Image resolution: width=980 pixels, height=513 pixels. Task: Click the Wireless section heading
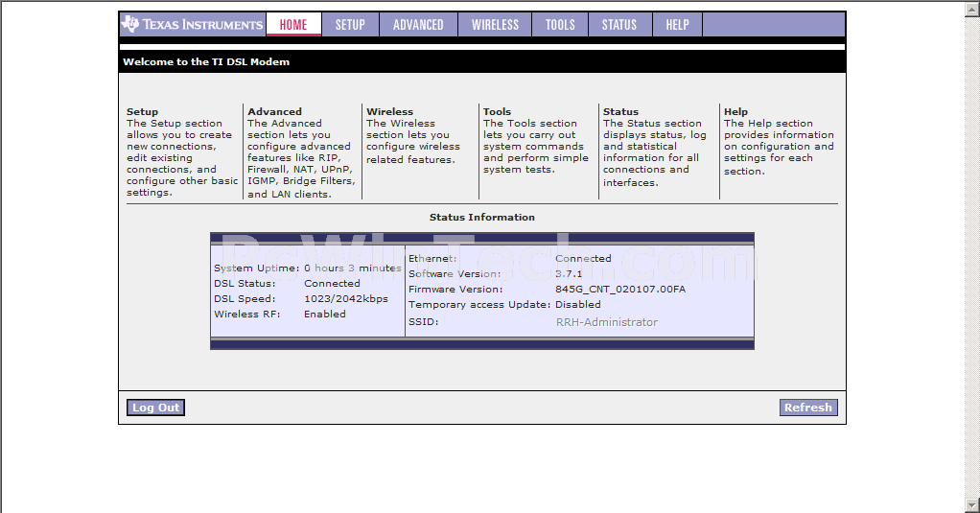pos(389,112)
